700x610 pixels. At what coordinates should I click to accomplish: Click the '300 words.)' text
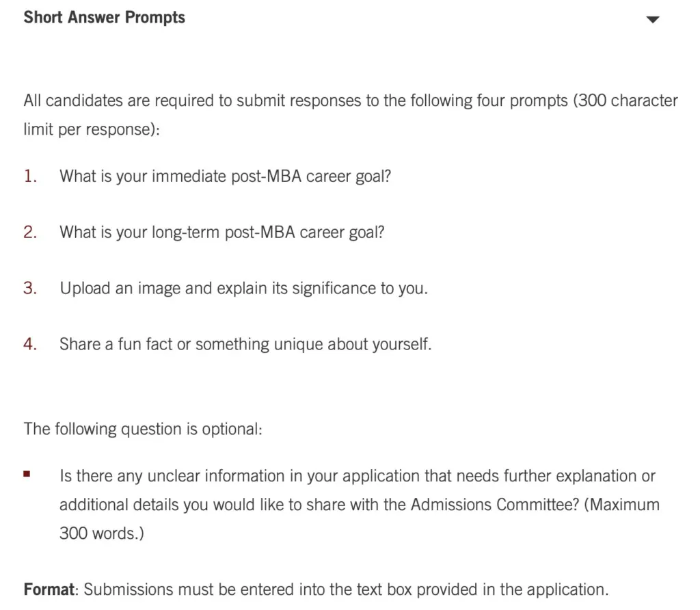click(x=102, y=533)
